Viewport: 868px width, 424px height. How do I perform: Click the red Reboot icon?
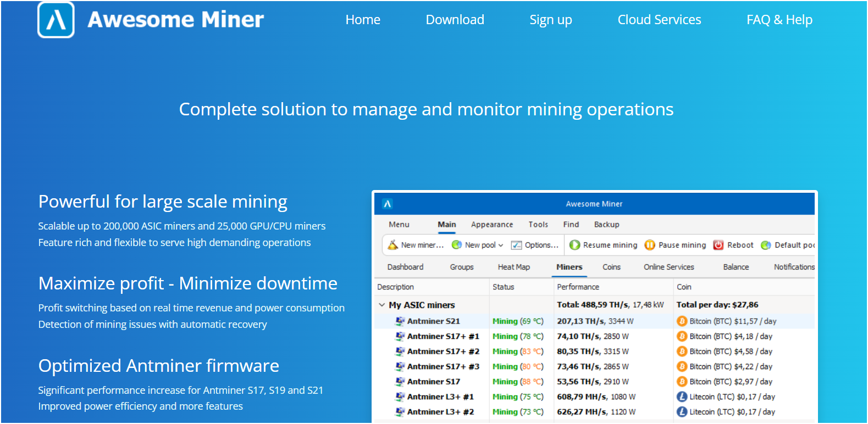pos(718,245)
